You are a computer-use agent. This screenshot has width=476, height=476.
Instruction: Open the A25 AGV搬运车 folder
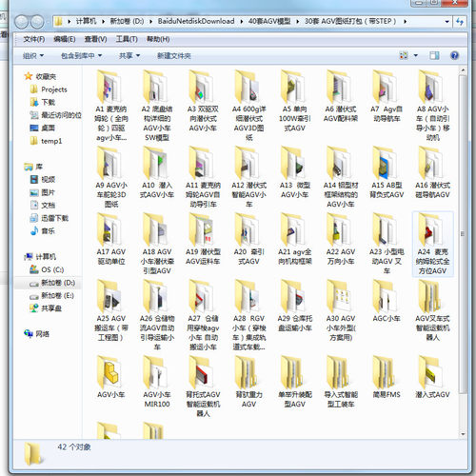[x=110, y=310]
